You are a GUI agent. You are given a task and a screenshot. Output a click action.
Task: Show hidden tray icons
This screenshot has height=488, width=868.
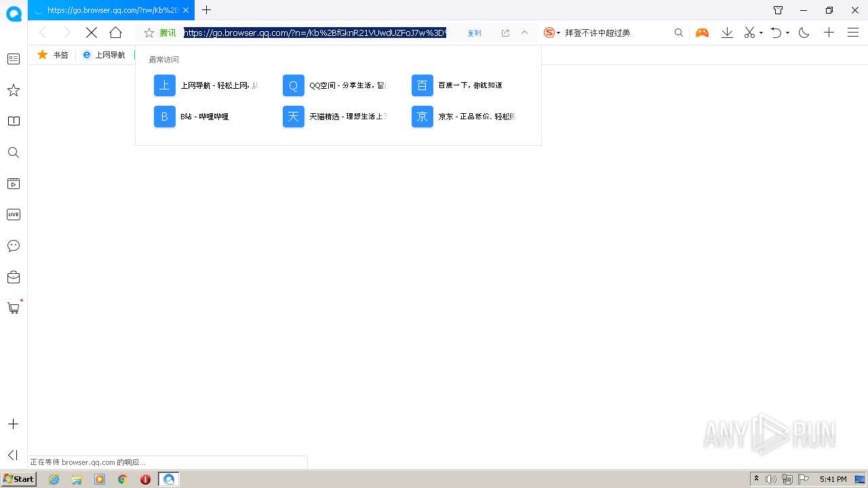757,479
